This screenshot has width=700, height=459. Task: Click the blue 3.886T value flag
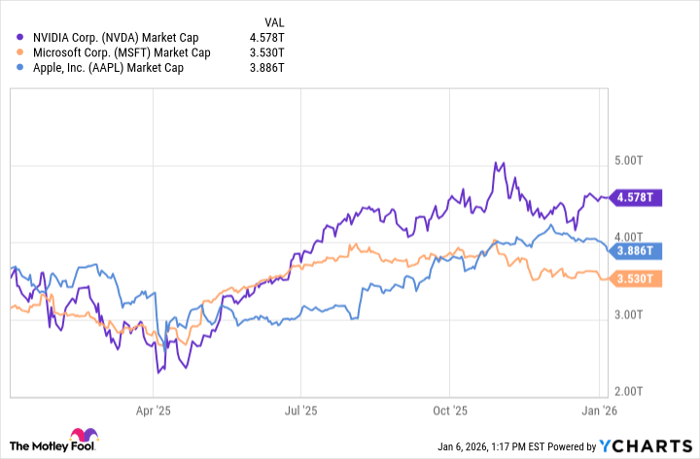[634, 251]
